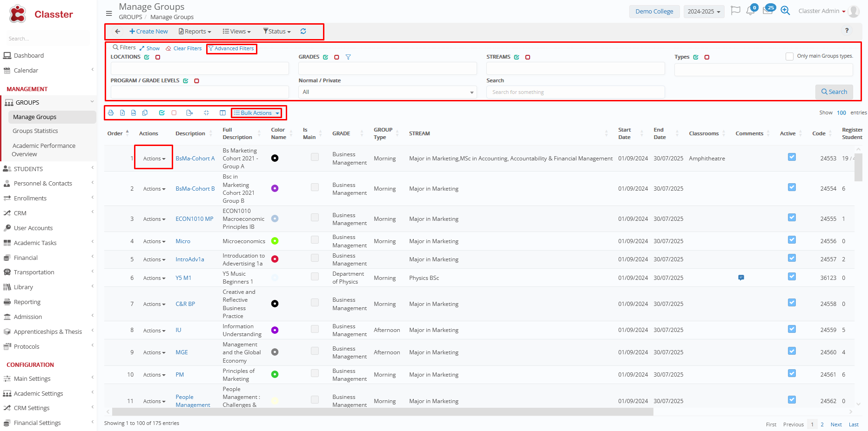Export the table with the Excel icon
This screenshot has width=868, height=431.
coord(122,113)
